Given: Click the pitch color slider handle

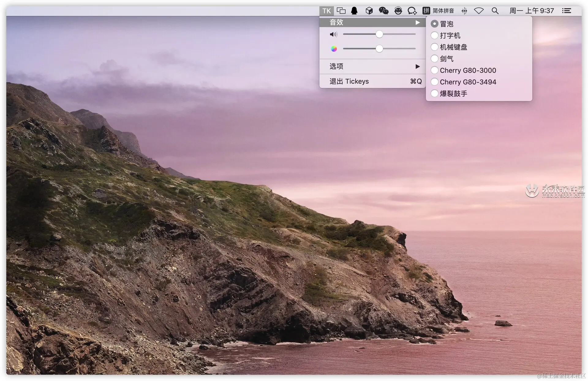Looking at the screenshot, I should (x=379, y=49).
